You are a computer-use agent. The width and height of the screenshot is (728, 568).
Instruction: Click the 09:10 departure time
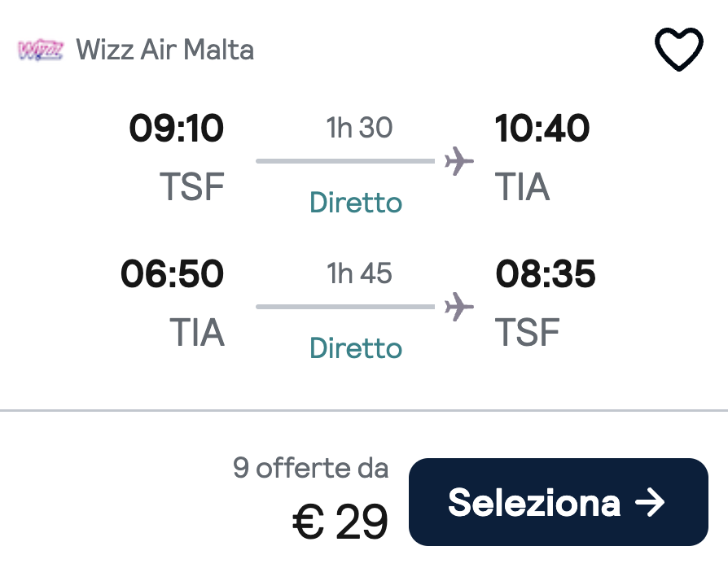[177, 128]
